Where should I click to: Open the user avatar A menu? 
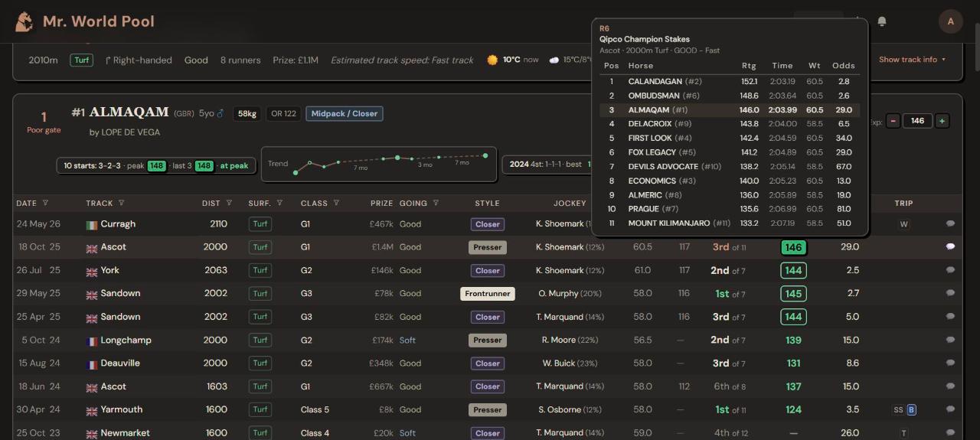tap(951, 21)
